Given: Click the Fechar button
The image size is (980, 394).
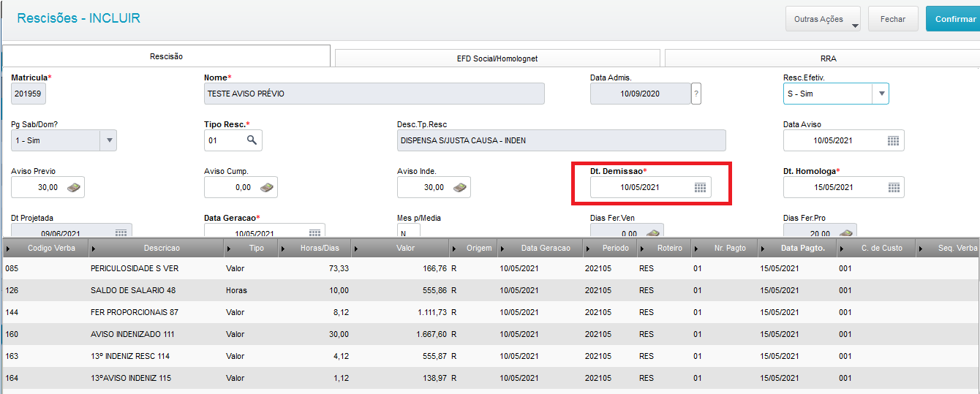Looking at the screenshot, I should (x=893, y=19).
